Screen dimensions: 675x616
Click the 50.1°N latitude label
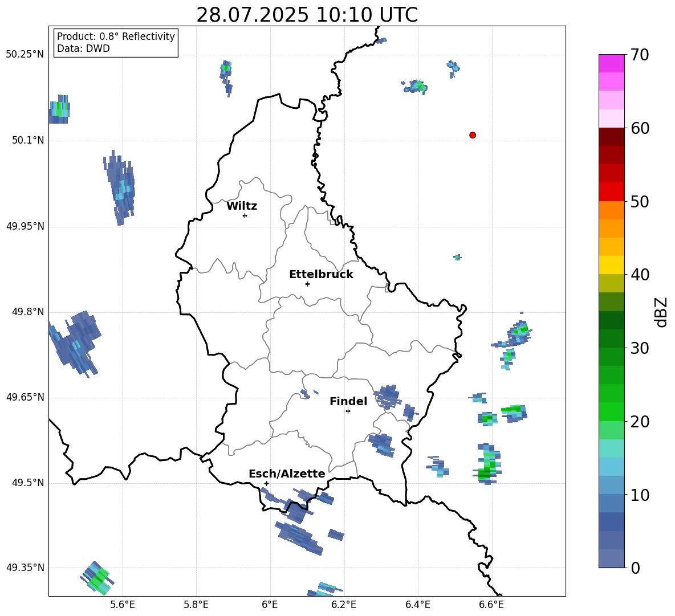(x=28, y=141)
